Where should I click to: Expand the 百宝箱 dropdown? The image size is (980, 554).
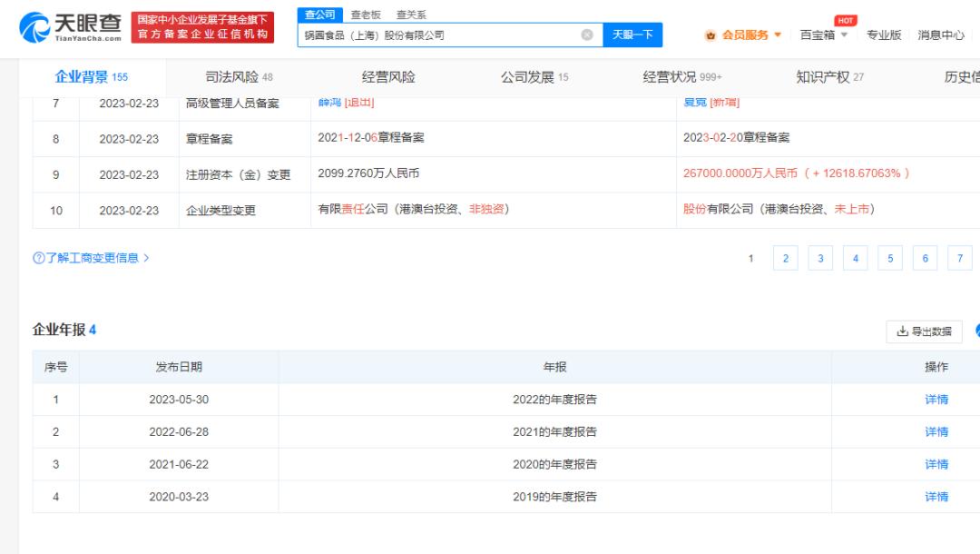click(824, 35)
